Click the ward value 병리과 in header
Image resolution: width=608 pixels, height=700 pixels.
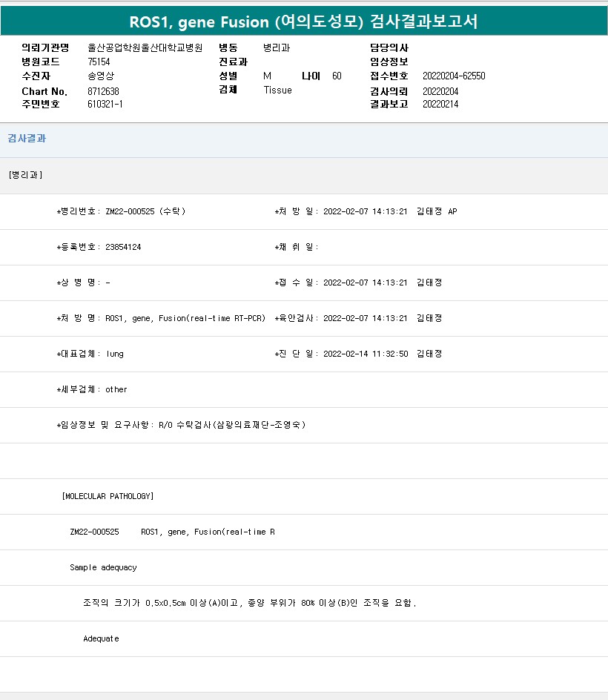(277, 47)
